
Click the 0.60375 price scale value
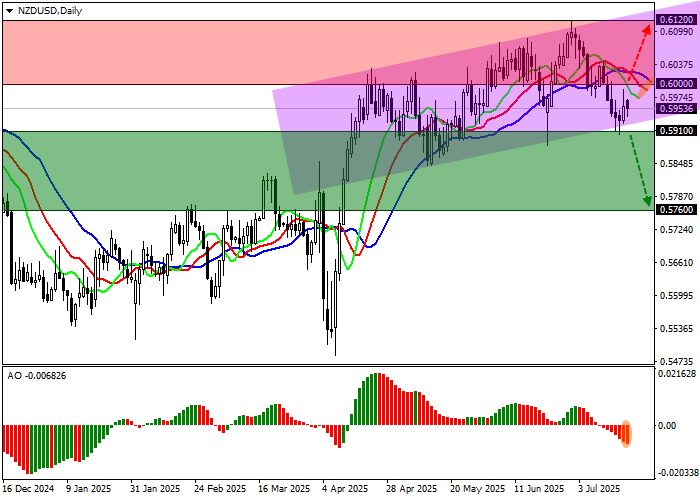point(676,65)
